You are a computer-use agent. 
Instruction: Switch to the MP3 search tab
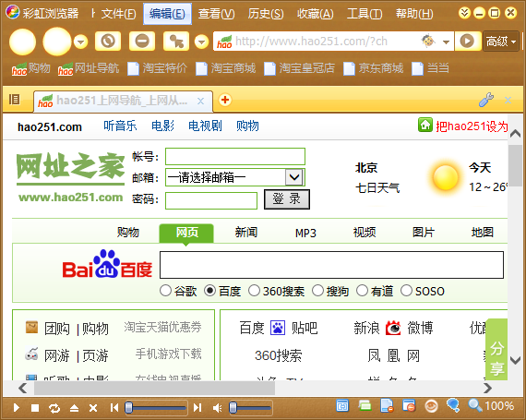(x=305, y=233)
